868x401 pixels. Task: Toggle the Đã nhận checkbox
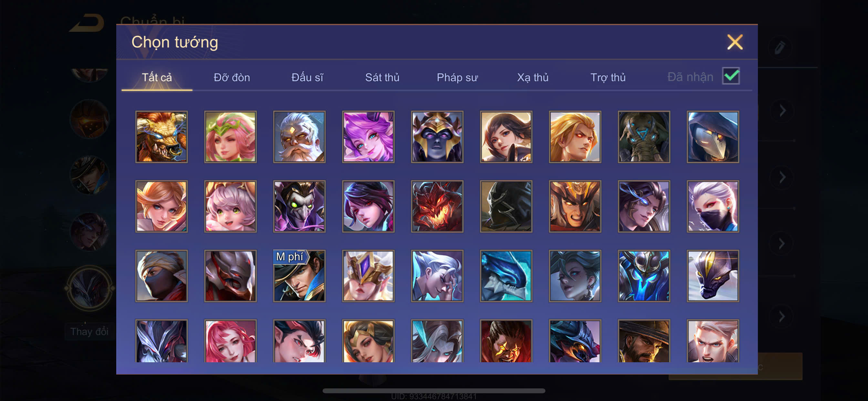(731, 76)
